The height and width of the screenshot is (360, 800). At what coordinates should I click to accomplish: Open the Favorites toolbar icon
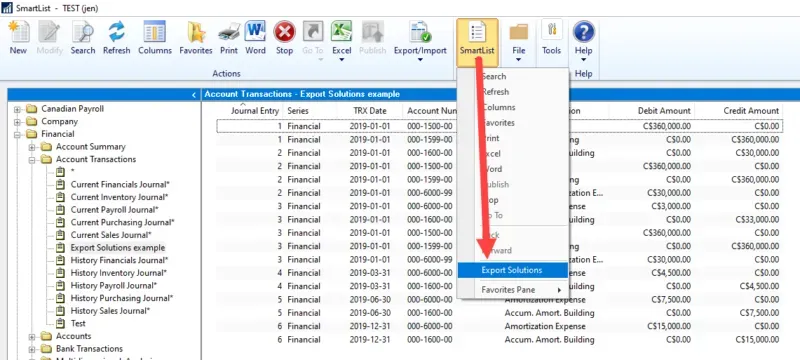coord(196,32)
